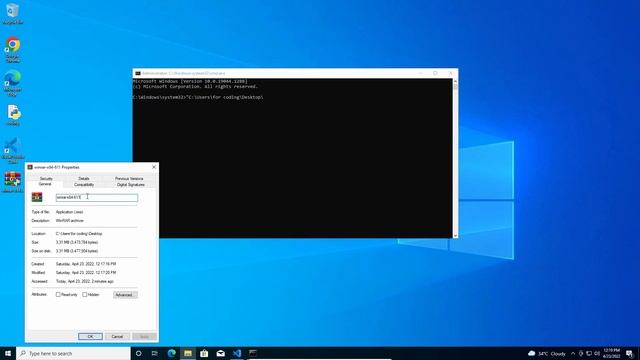The width and height of the screenshot is (640, 360).
Task: Click the Accessed date value
Action: 84,281
